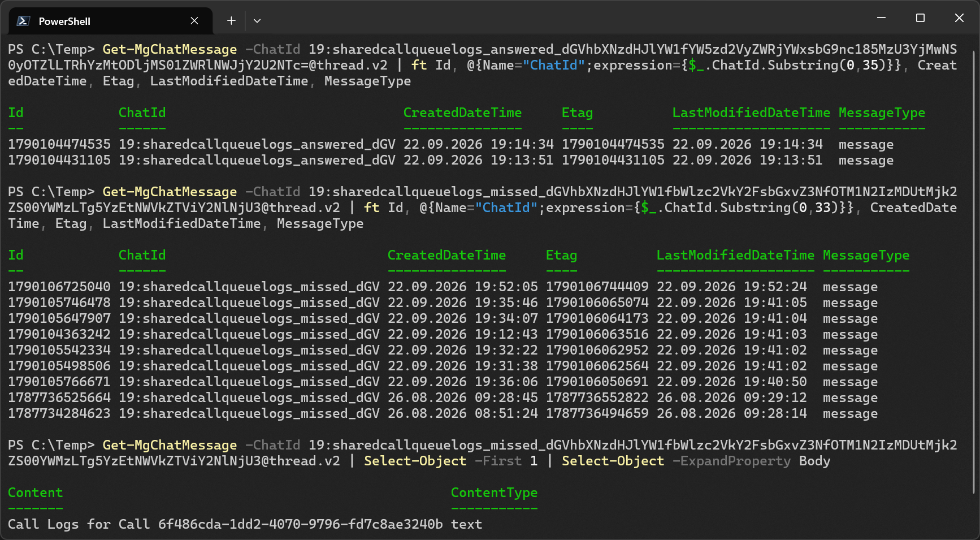Click Id 1790104363242 row

(59, 334)
